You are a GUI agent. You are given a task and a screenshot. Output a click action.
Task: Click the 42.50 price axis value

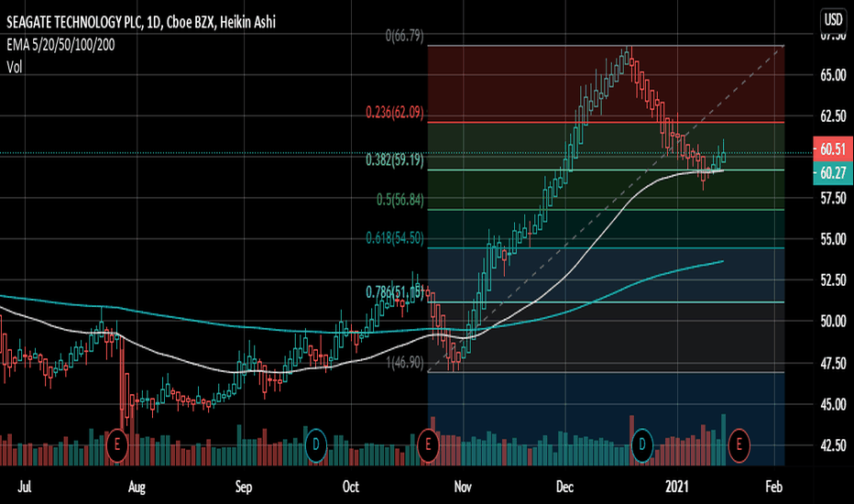(833, 445)
